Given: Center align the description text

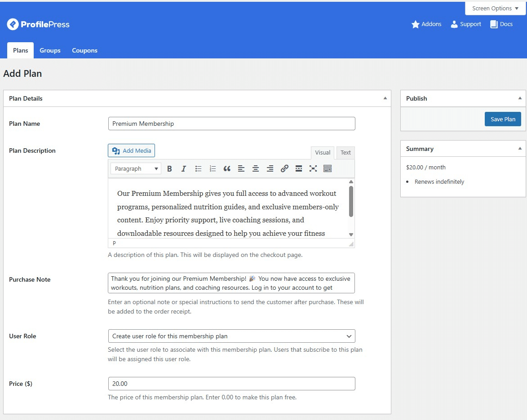Looking at the screenshot, I should [x=256, y=169].
